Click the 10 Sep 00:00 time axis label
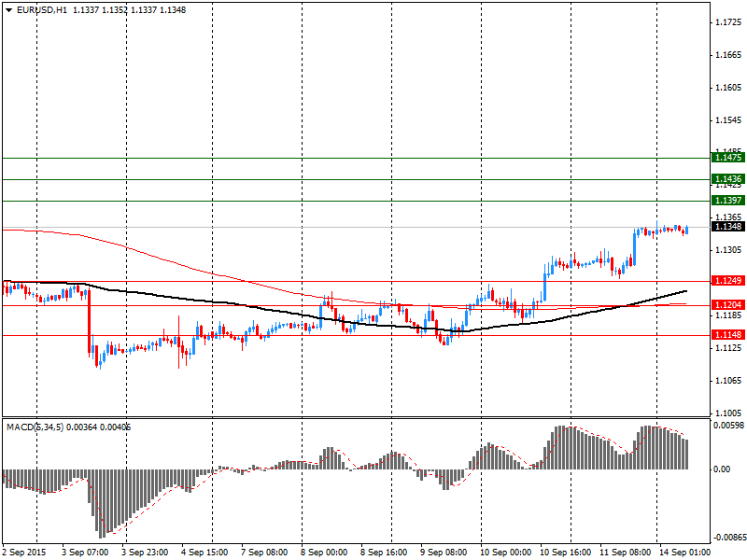Viewport: 747px width, 560px height. (x=505, y=553)
